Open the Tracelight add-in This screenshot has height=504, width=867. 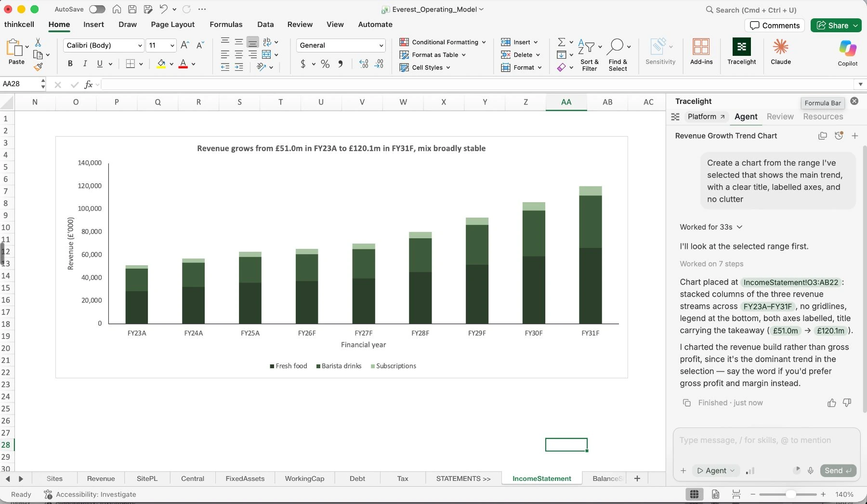coord(741,51)
